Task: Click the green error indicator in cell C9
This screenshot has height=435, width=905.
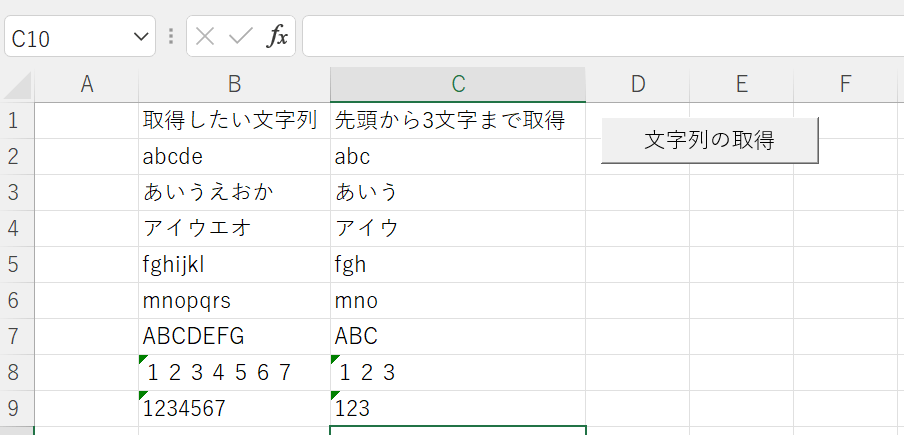Action: (335, 395)
